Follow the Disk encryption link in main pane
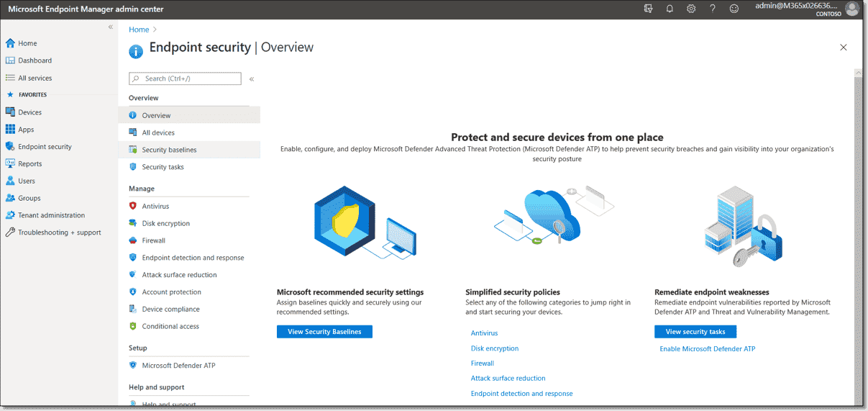 pos(495,348)
